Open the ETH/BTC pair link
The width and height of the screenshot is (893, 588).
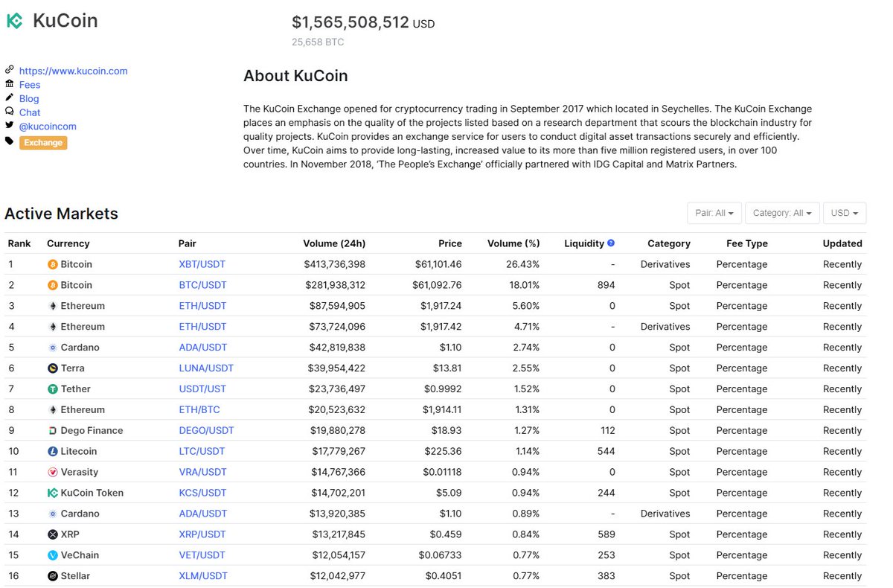199,410
